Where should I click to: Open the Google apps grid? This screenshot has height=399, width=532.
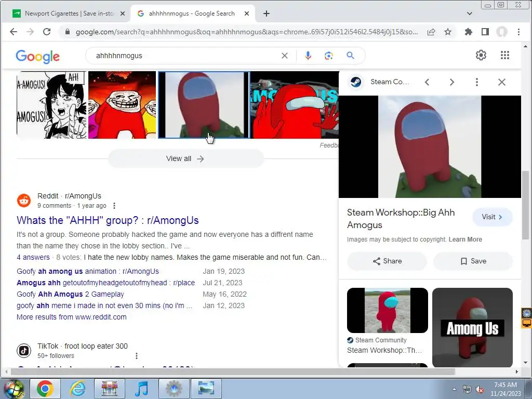click(505, 55)
